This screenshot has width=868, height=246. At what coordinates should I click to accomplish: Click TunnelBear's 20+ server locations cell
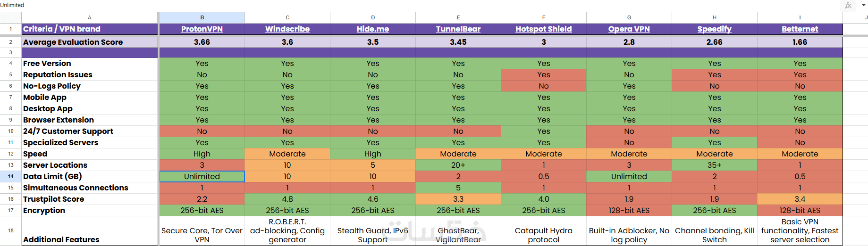click(458, 165)
